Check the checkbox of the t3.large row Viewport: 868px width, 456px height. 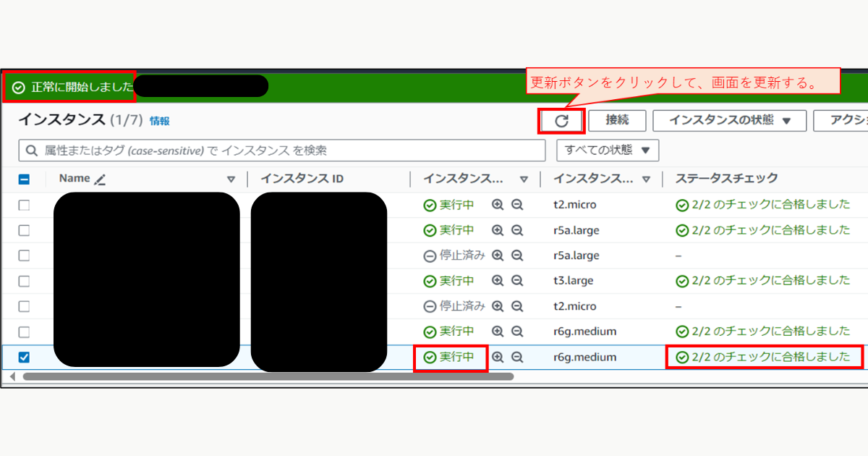click(25, 280)
